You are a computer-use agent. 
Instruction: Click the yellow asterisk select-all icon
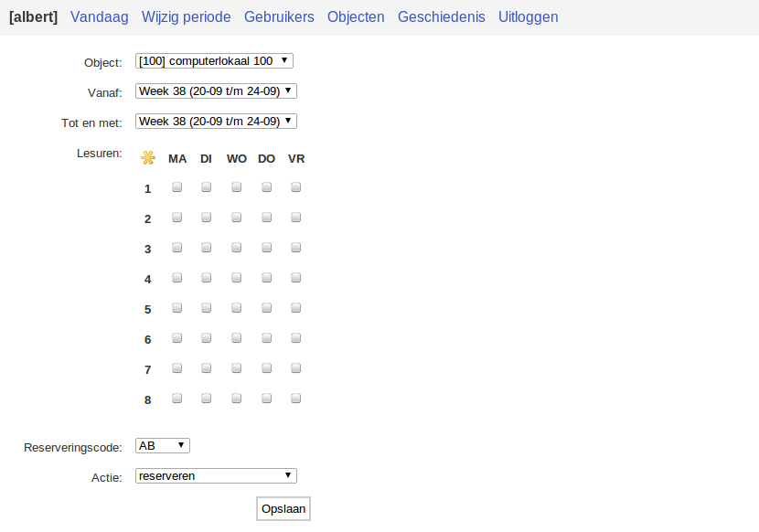147,158
